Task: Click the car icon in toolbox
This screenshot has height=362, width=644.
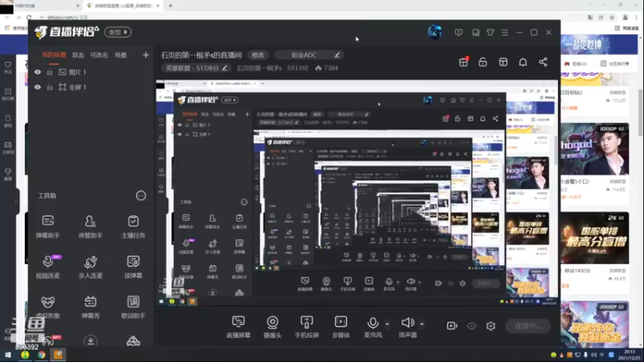Action: pos(133,340)
